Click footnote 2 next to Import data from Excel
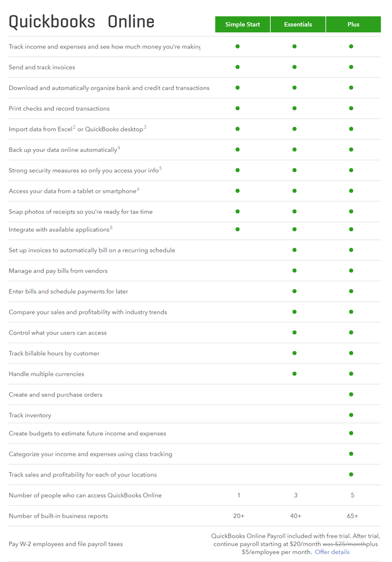The width and height of the screenshot is (392, 562). tap(74, 127)
